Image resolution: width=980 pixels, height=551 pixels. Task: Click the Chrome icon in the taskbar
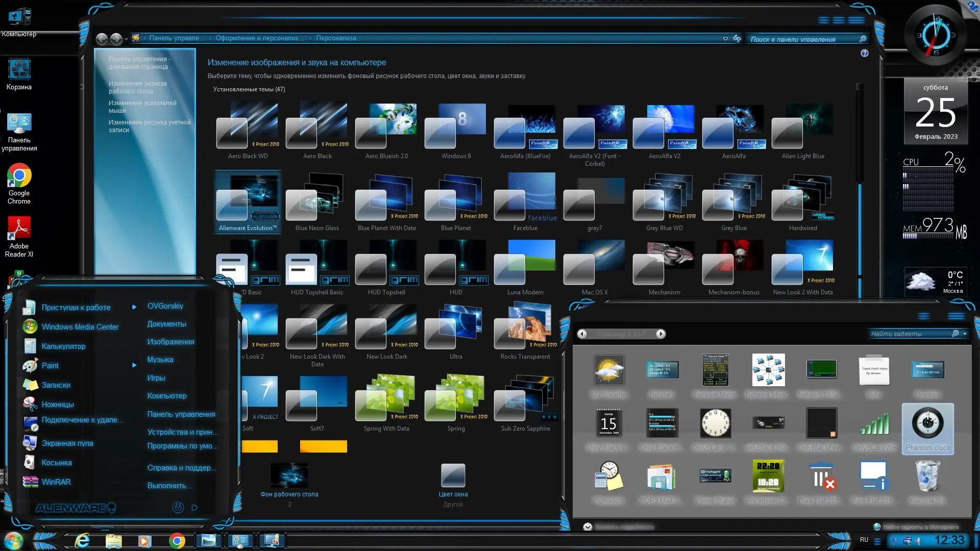(x=177, y=540)
